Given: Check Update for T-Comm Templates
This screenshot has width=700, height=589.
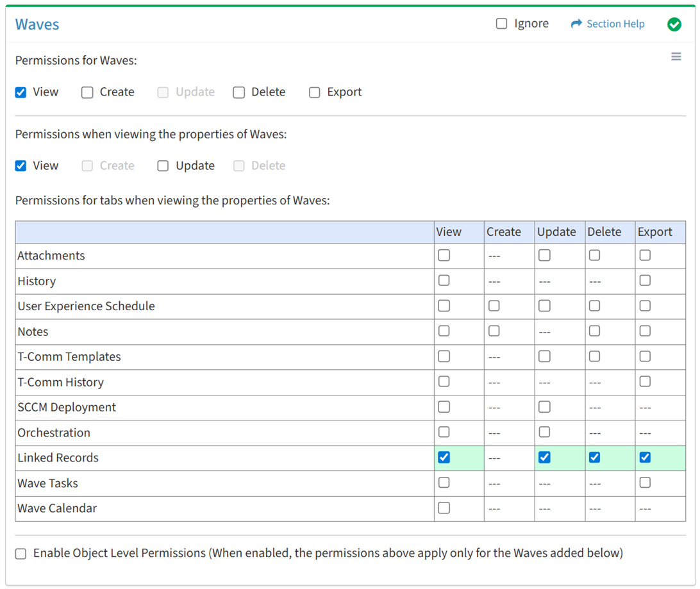Looking at the screenshot, I should coord(544,356).
